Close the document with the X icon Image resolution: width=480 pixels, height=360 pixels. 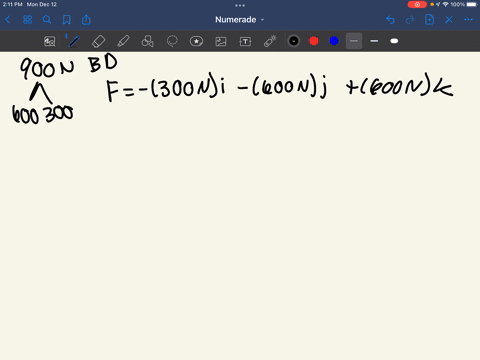tap(449, 20)
